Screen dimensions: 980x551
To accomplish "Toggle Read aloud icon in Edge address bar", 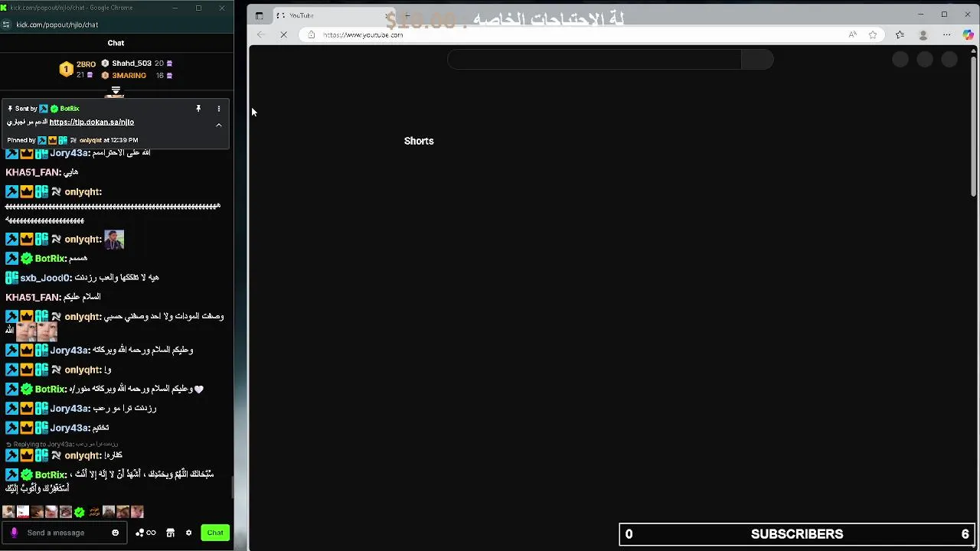I will click(853, 34).
